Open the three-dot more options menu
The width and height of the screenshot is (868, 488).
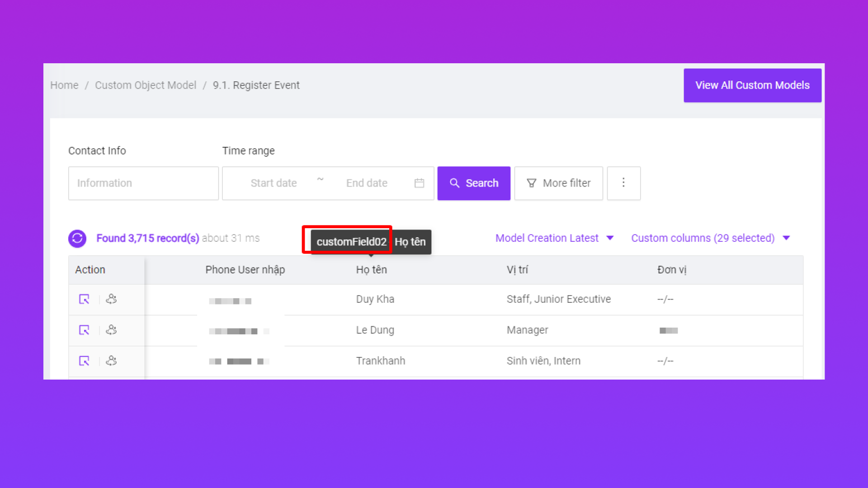[x=623, y=183]
